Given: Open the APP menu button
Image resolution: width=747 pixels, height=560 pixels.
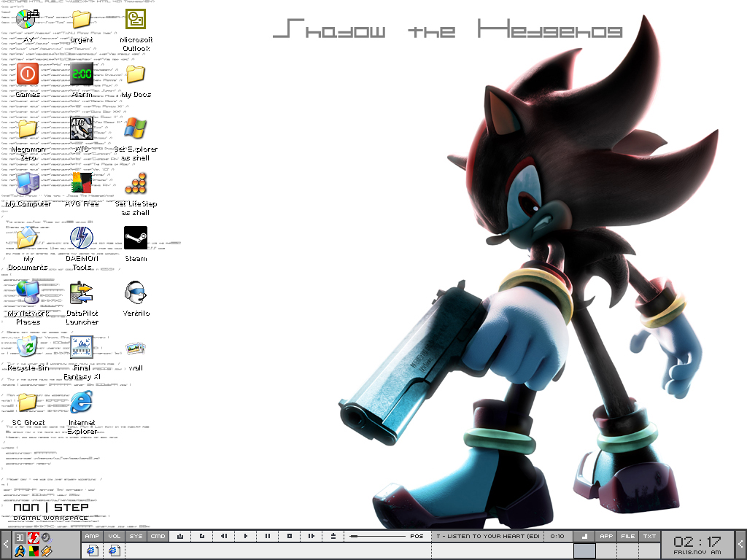Looking at the screenshot, I should click(x=606, y=536).
